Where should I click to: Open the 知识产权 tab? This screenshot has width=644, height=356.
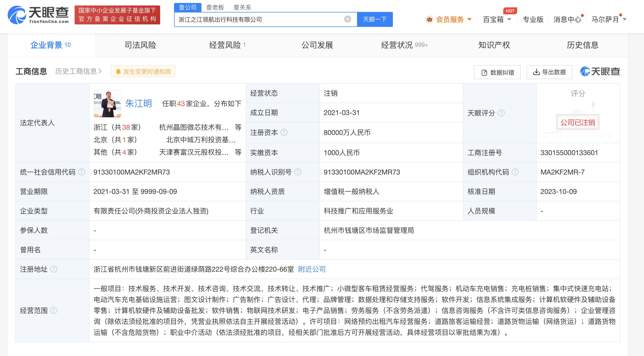[494, 45]
